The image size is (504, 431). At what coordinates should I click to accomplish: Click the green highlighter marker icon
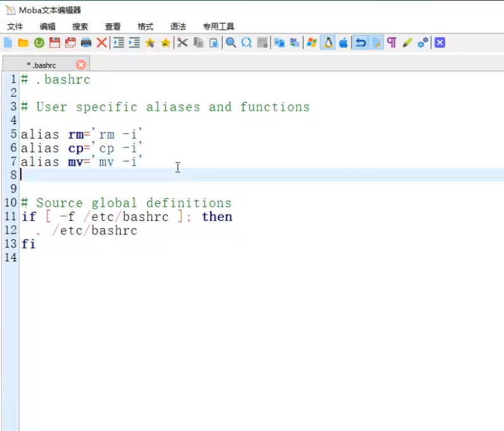coord(407,43)
